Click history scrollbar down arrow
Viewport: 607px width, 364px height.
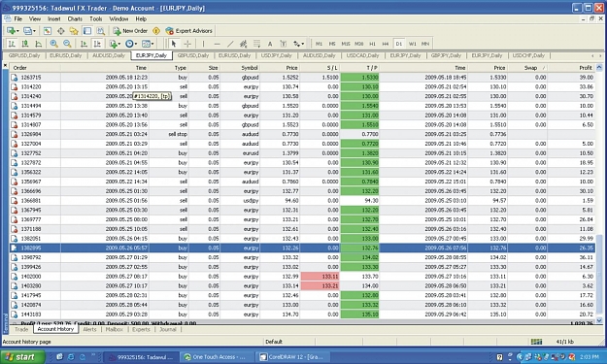[x=599, y=320]
